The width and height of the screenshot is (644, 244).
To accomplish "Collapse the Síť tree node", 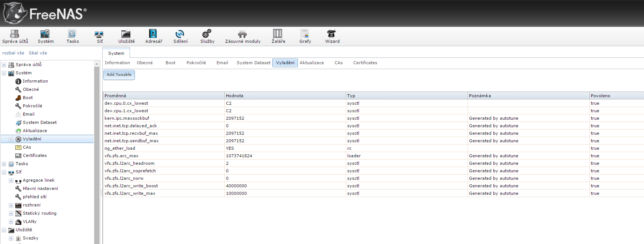I will 4,172.
